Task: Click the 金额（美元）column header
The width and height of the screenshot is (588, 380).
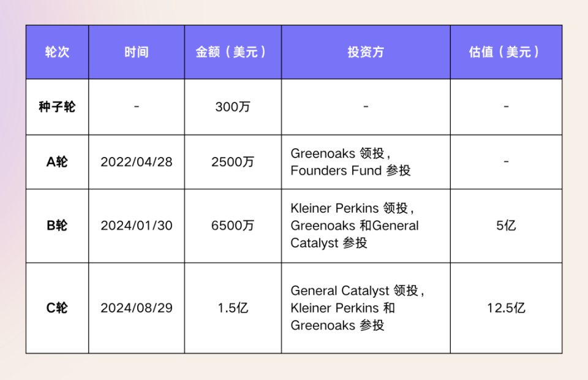Action: 233,52
